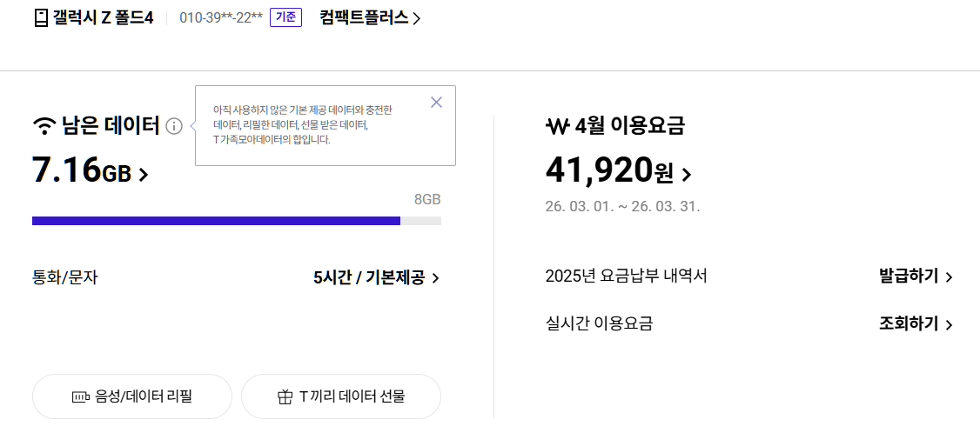Click 발급하기 for 2025 payment statement
Screen dimensions: 980x433
pos(916,276)
